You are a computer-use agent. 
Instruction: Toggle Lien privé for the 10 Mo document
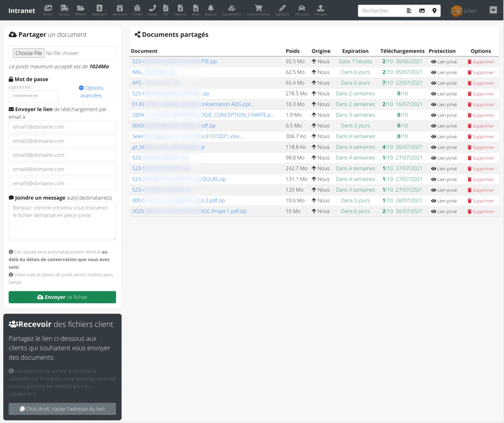tap(444, 211)
